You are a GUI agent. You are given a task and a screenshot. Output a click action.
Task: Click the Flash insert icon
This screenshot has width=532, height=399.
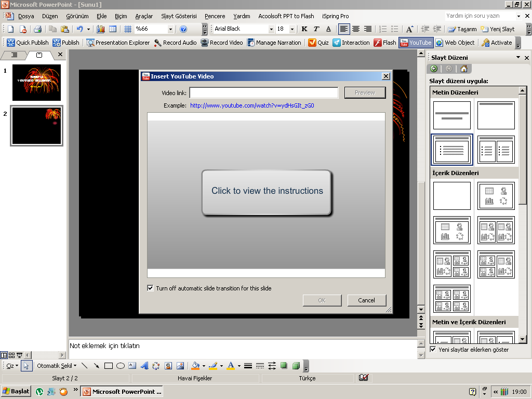378,43
